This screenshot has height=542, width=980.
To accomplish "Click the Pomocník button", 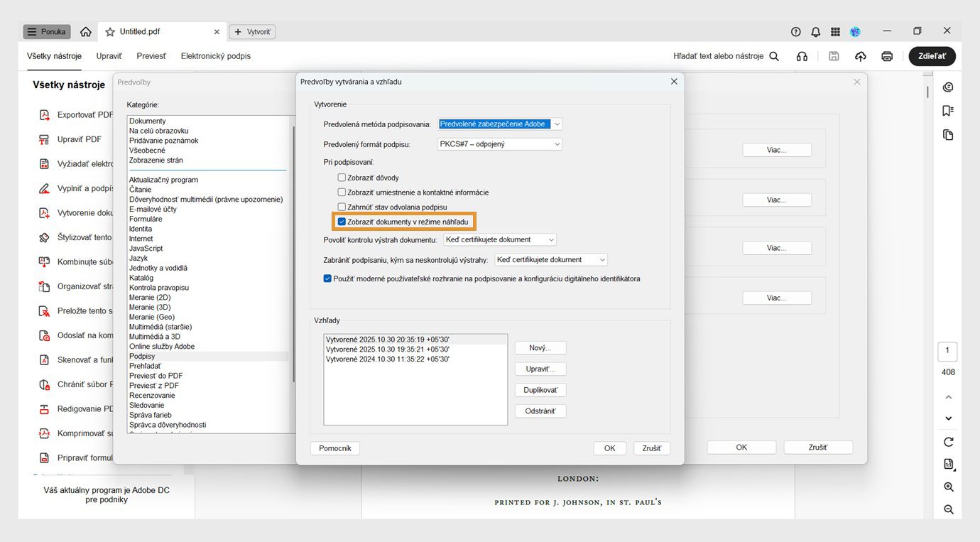I will (335, 448).
